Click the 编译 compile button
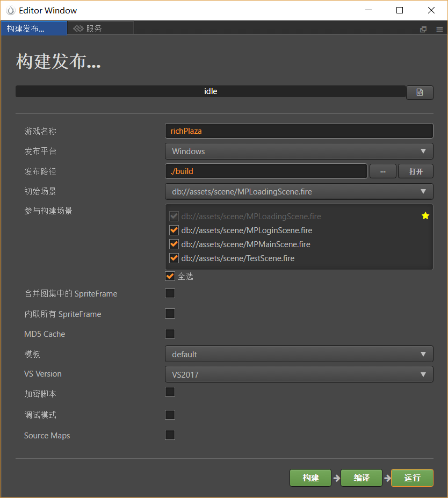The image size is (448, 498). pos(362,478)
